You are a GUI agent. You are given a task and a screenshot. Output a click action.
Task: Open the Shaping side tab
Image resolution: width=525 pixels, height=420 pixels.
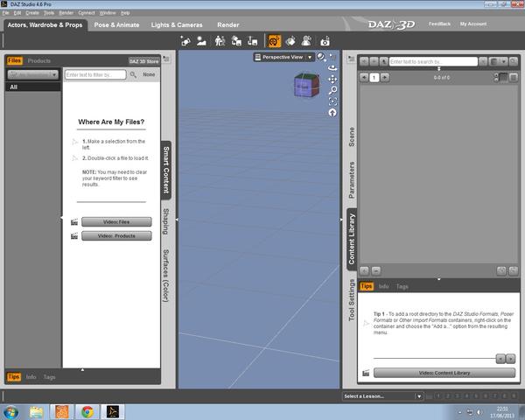[165, 221]
